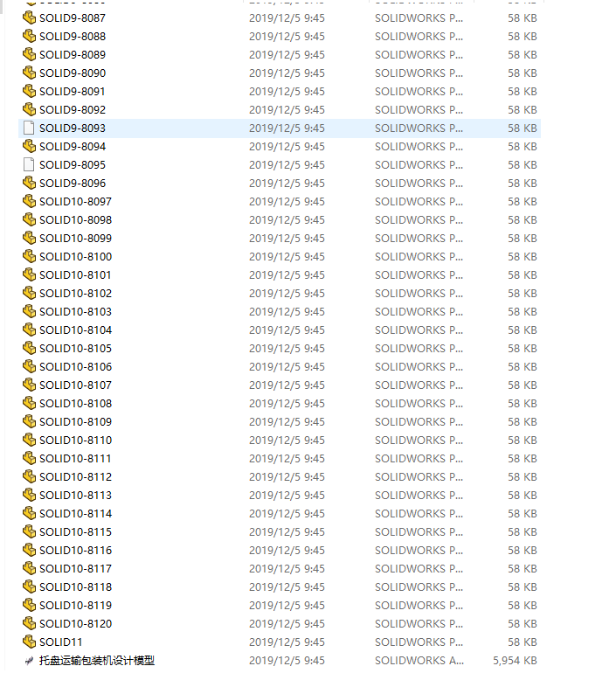Image resolution: width=616 pixels, height=687 pixels.
Task: Click the file name SOLID11
Action: 60,642
